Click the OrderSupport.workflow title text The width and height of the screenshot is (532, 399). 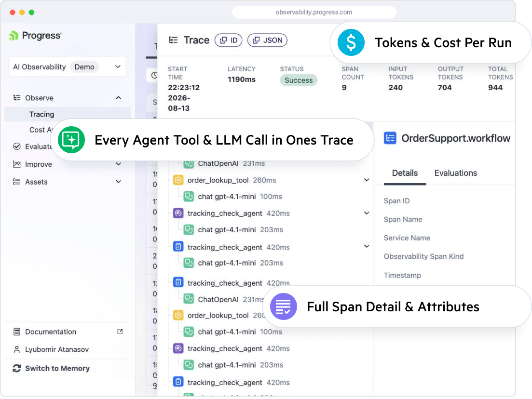point(456,138)
